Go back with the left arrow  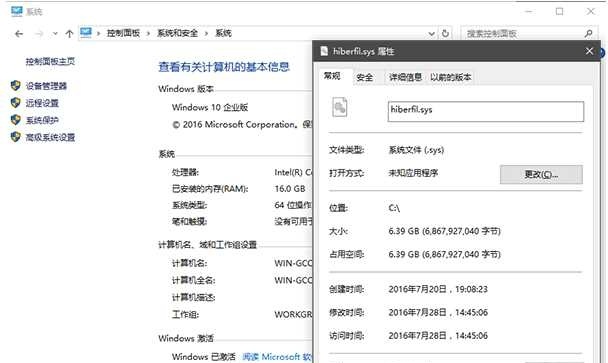tap(19, 34)
